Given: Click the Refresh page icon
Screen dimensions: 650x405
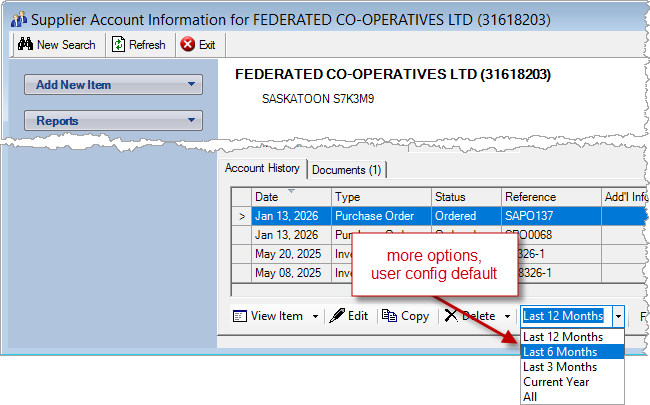Looking at the screenshot, I should tap(119, 44).
